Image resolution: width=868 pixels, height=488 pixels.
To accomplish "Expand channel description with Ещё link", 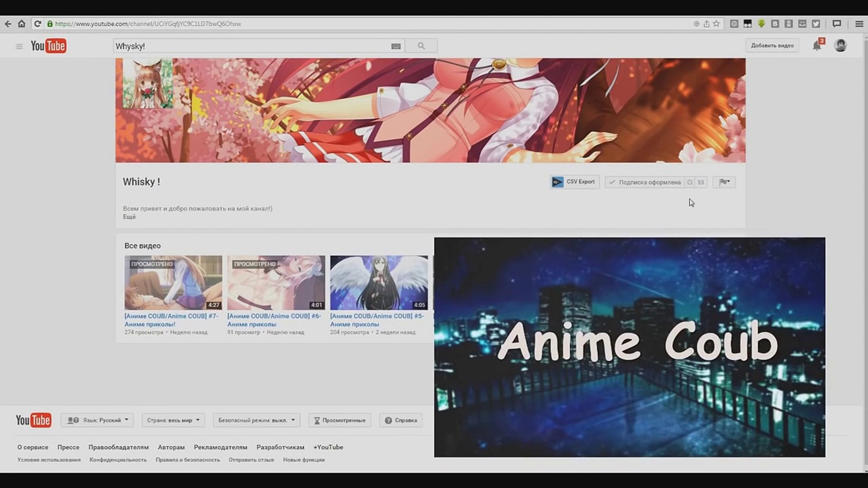I will pos(129,217).
